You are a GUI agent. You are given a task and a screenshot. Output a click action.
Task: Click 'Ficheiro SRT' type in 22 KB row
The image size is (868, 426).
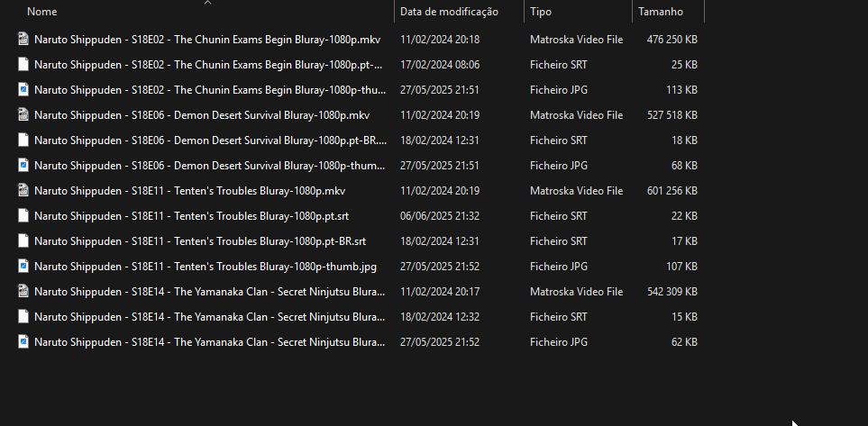(x=559, y=216)
